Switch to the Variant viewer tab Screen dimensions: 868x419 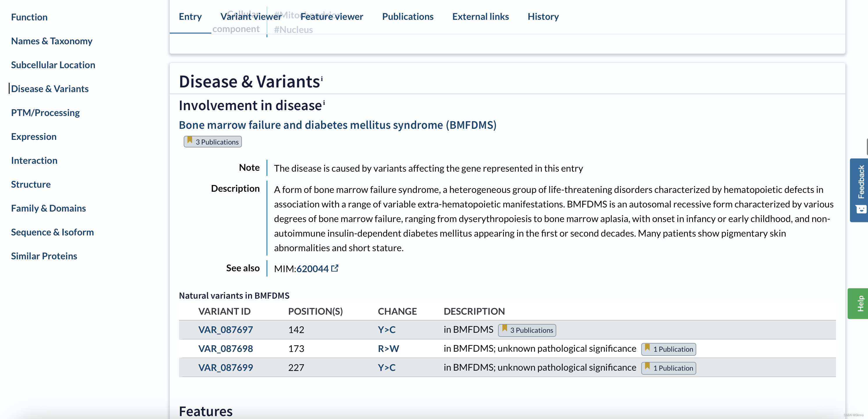(251, 17)
